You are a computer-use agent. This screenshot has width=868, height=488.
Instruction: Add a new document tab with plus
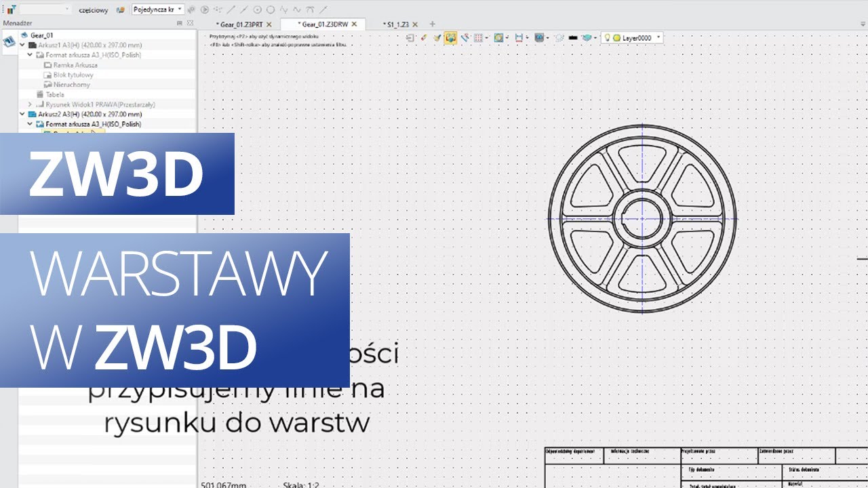pyautogui.click(x=432, y=24)
